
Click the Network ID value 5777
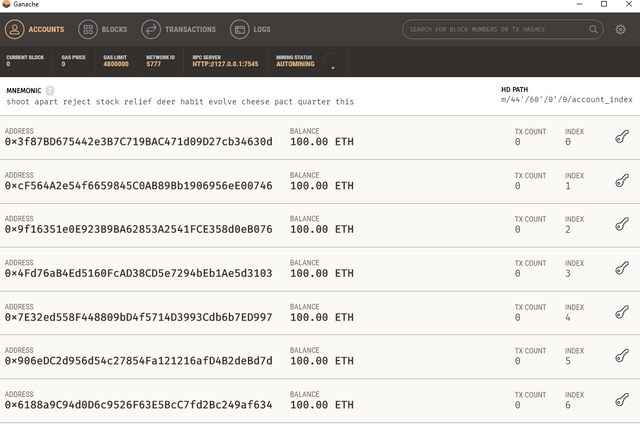[153, 64]
